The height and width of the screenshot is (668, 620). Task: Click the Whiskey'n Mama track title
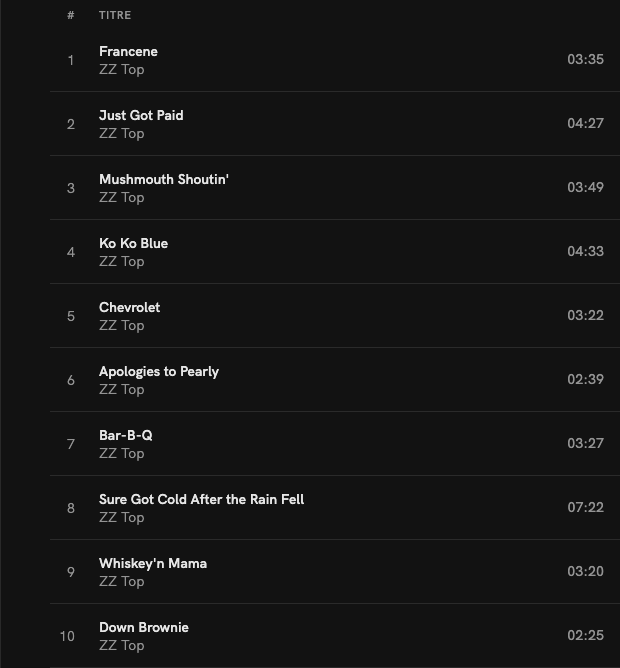153,563
